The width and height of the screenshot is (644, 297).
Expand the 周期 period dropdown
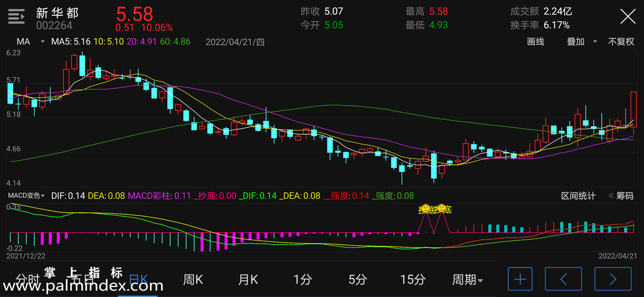(467, 280)
